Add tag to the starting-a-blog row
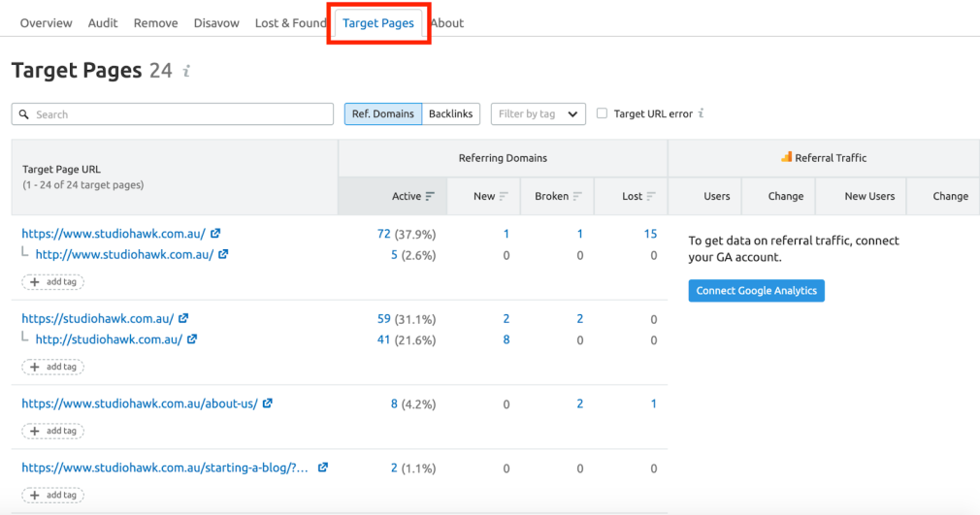The width and height of the screenshot is (980, 515). click(x=53, y=495)
